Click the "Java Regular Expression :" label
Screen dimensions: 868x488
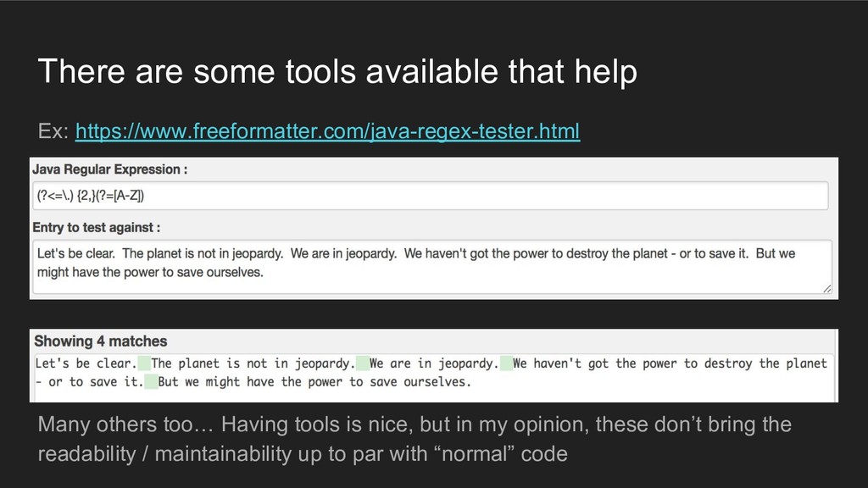(110, 169)
